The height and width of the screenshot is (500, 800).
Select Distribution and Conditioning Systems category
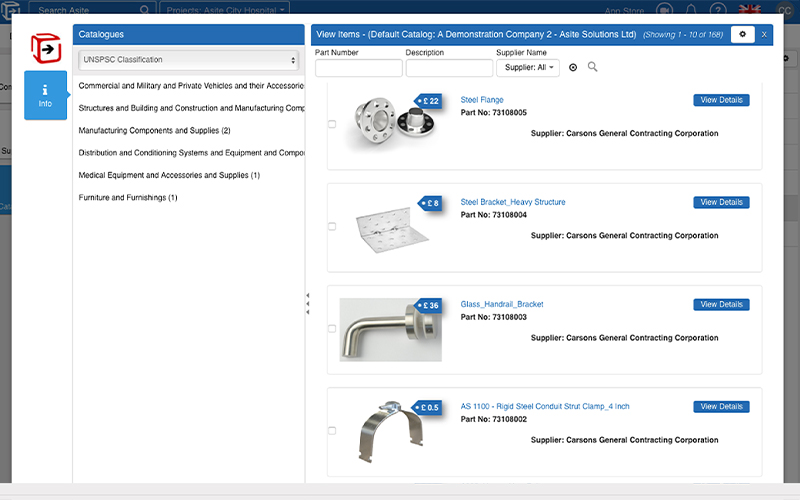(x=191, y=153)
